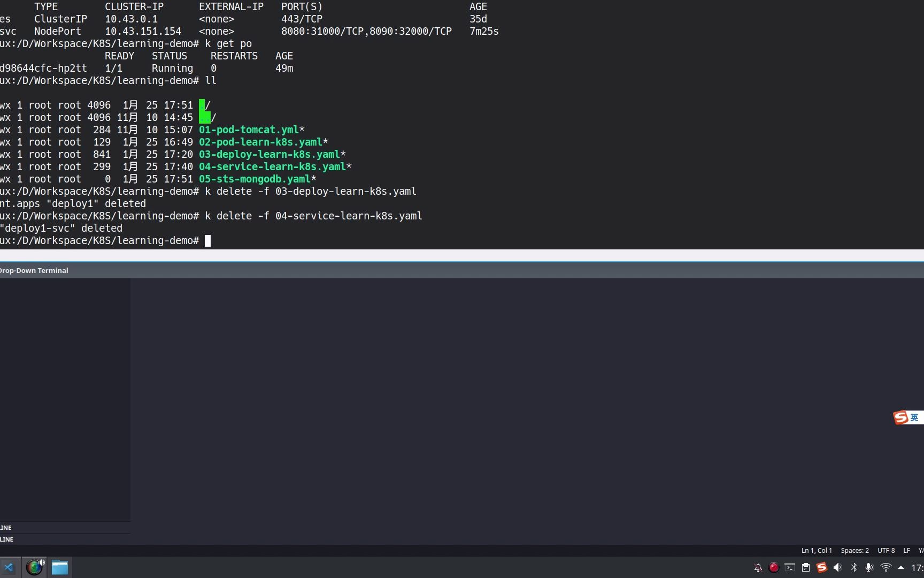The height and width of the screenshot is (578, 924).
Task: Click the muted notifications bell tray icon
Action: 758,568
